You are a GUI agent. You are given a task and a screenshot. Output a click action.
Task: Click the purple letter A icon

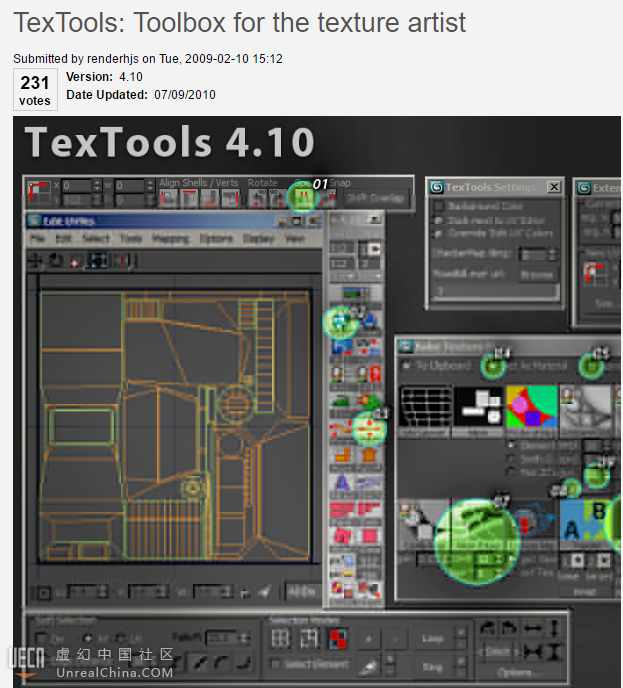point(341,482)
